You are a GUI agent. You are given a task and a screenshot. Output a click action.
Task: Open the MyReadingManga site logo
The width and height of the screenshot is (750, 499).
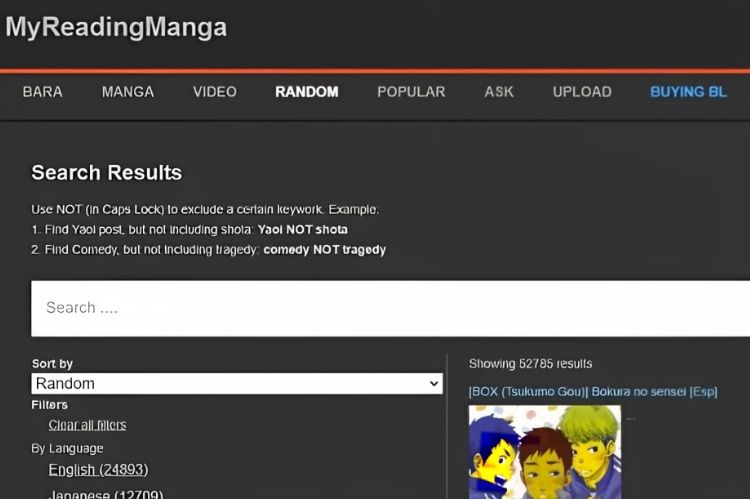click(x=116, y=27)
